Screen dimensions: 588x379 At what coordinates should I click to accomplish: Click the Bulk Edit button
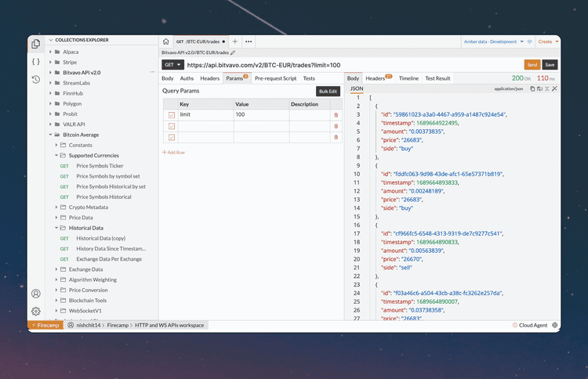pyautogui.click(x=328, y=92)
